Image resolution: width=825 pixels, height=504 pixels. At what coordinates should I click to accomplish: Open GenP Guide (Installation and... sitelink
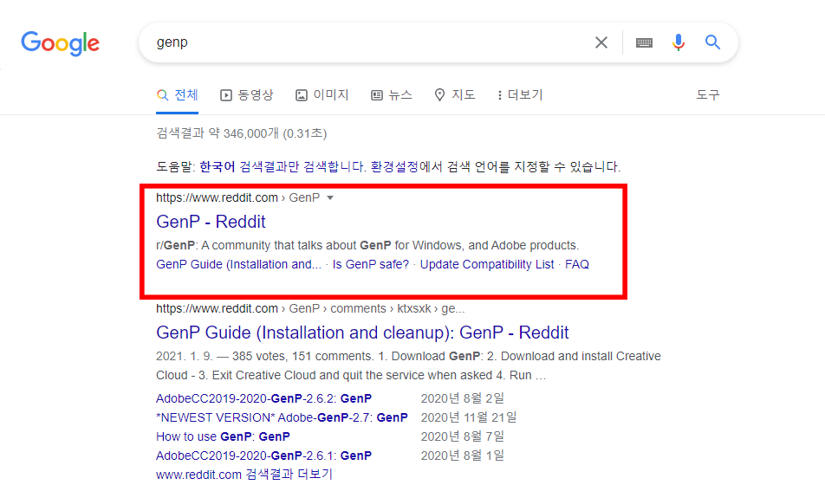[238, 264]
